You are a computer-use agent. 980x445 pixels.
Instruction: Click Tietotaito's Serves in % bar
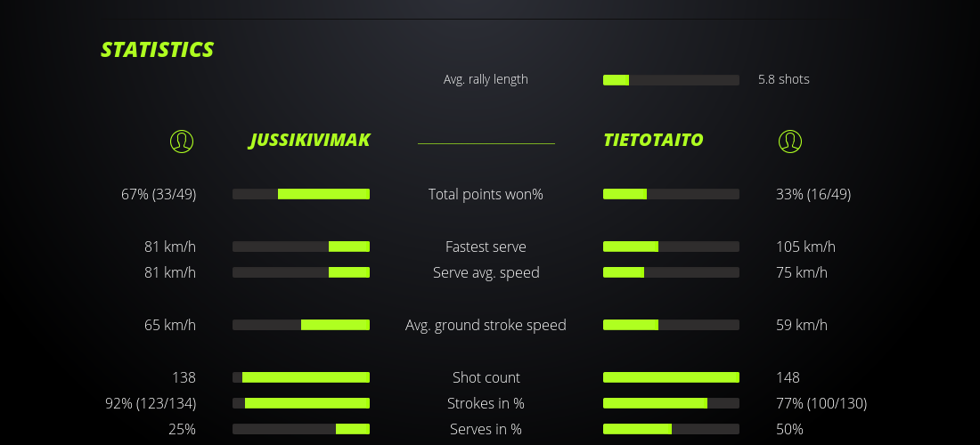click(x=671, y=429)
